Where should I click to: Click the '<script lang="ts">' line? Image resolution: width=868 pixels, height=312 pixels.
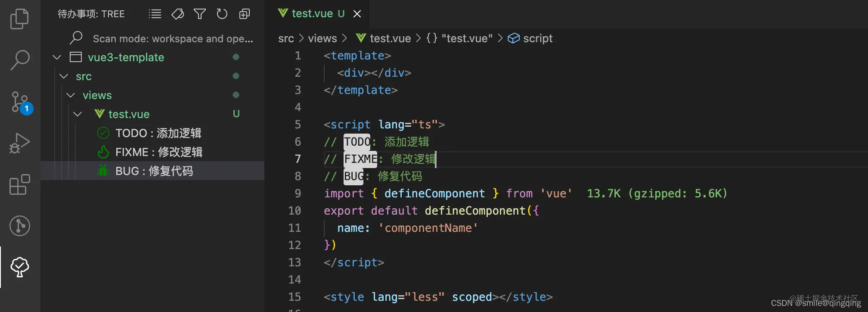coord(384,125)
